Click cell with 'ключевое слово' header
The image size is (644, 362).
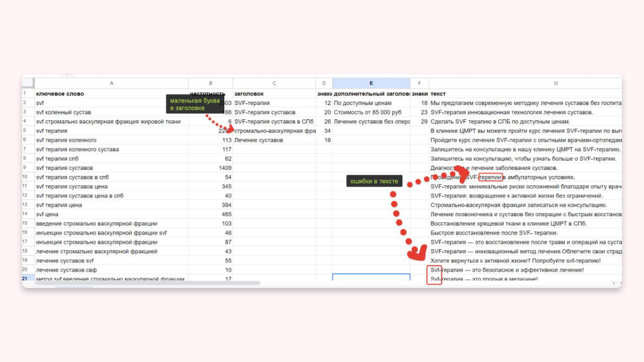point(112,93)
